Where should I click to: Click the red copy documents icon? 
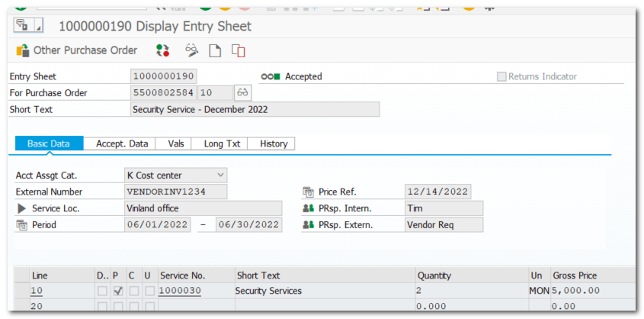(x=239, y=51)
